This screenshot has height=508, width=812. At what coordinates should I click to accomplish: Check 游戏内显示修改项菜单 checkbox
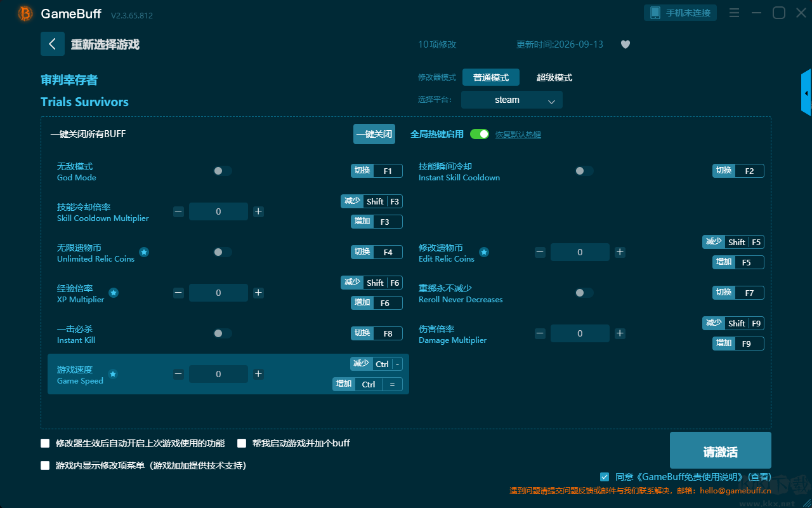pos(45,465)
